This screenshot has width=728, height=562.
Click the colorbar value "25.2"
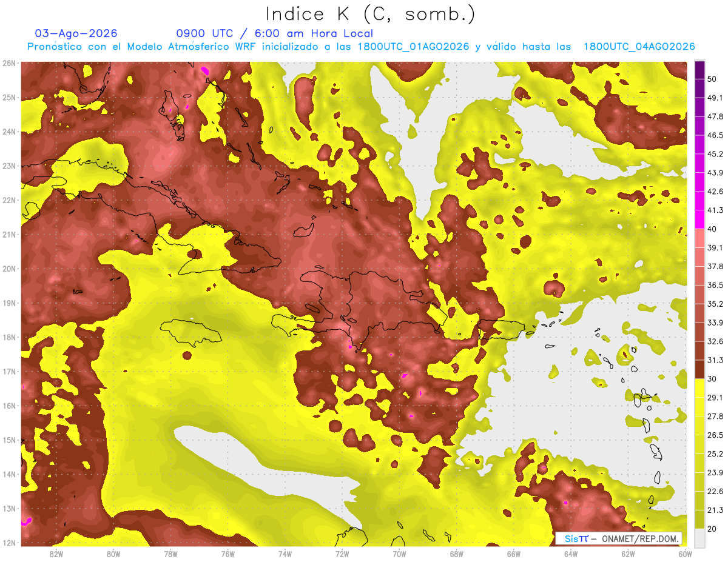point(715,454)
